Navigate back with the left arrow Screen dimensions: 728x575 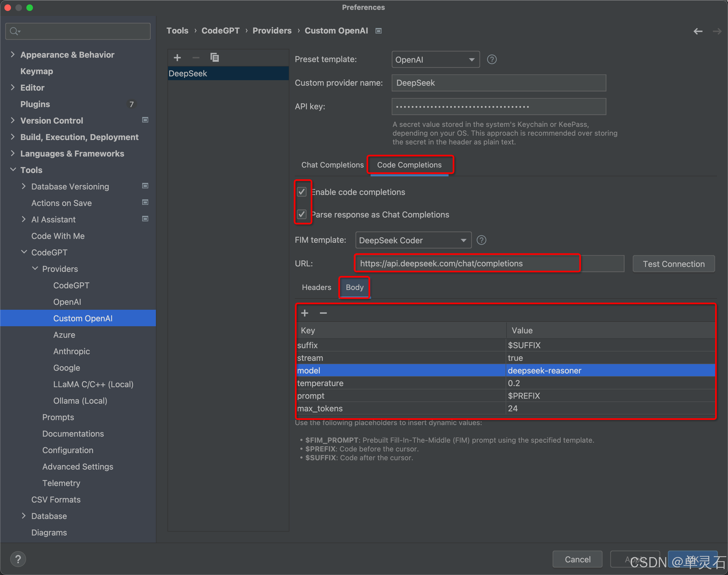tap(698, 31)
